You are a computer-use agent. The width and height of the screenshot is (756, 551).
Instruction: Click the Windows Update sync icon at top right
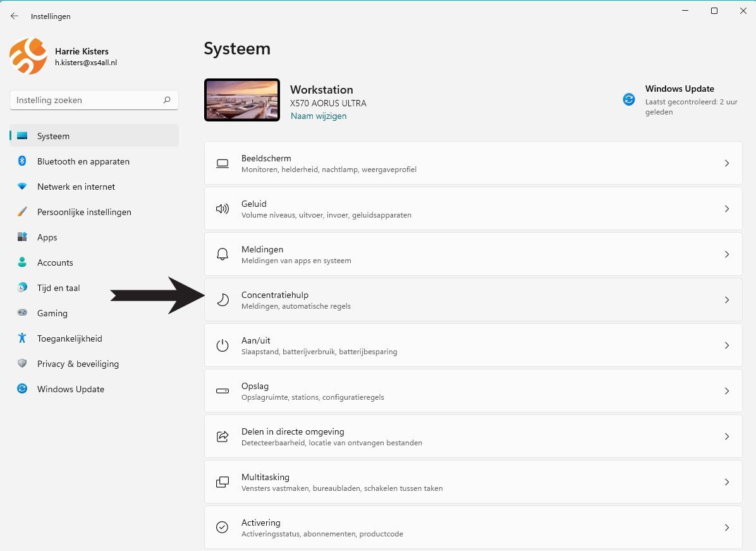629,99
